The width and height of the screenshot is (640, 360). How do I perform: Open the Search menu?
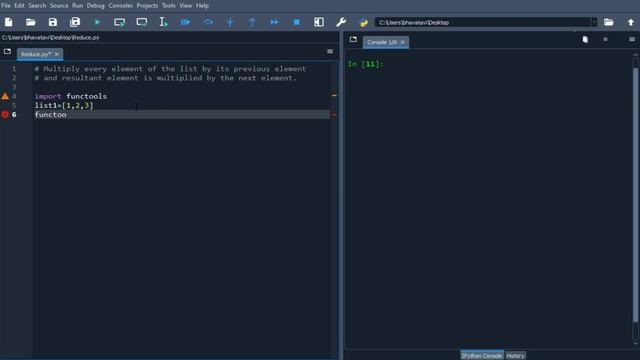[37, 6]
